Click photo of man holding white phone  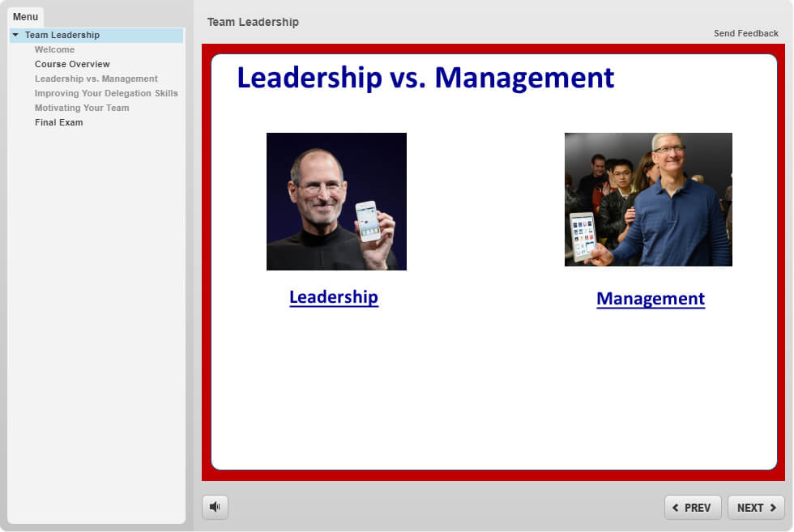337,202
